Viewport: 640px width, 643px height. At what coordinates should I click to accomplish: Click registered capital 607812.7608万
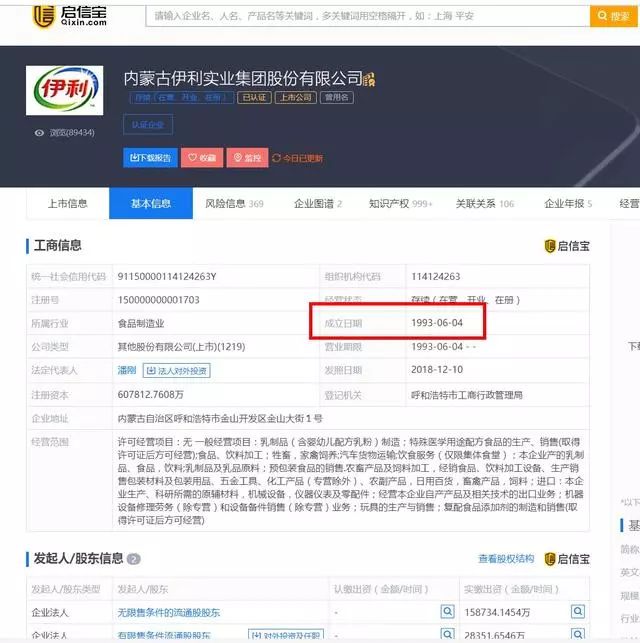tap(150, 394)
